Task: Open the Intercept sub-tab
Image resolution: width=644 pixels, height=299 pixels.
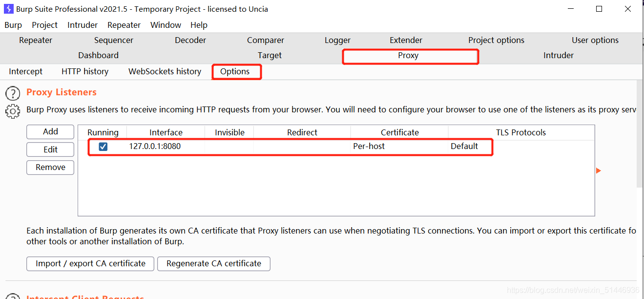Action: [x=26, y=71]
